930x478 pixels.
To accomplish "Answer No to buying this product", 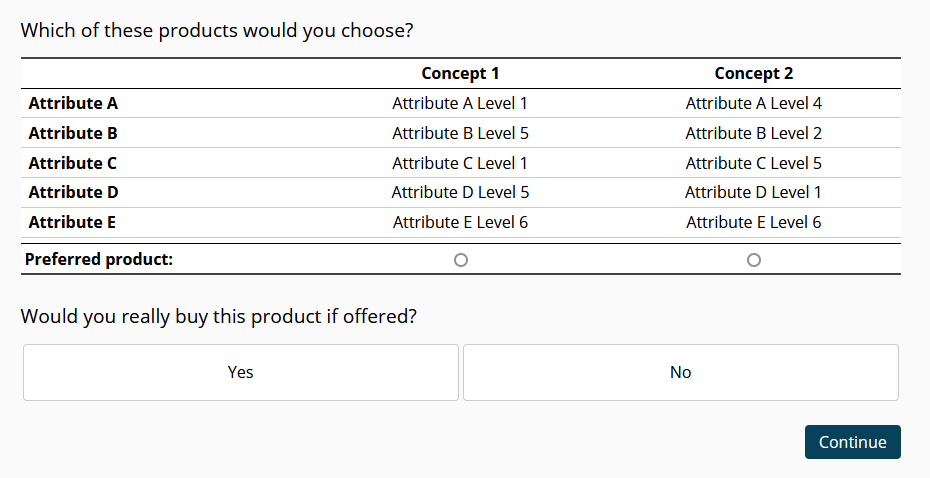I will click(680, 372).
